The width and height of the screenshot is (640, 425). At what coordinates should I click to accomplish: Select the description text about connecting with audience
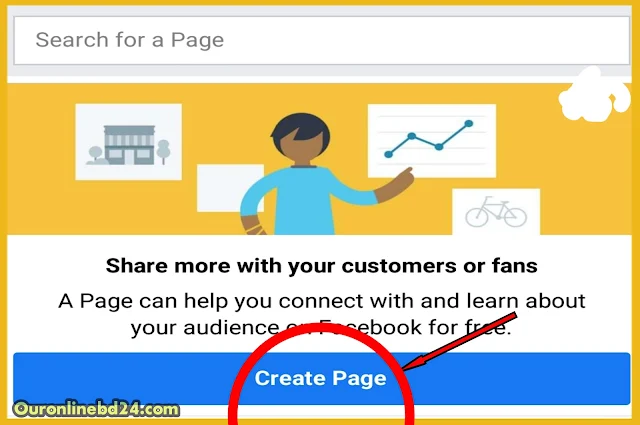[x=322, y=314]
